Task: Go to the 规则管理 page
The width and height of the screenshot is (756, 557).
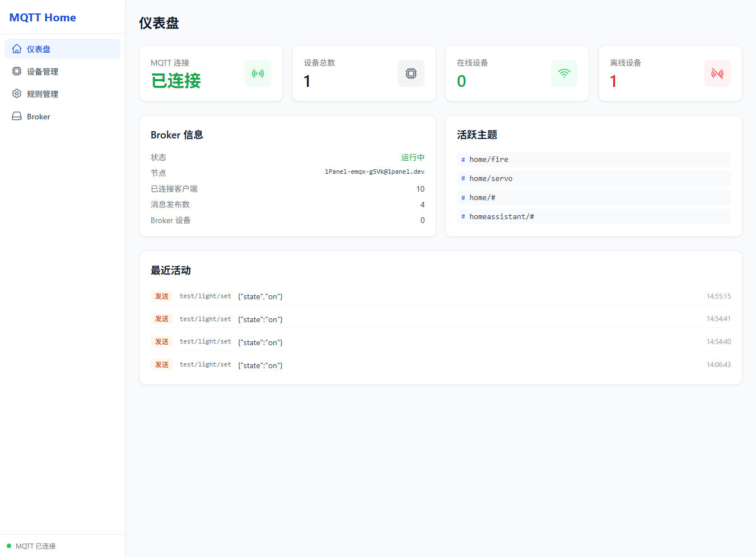Action: point(43,94)
